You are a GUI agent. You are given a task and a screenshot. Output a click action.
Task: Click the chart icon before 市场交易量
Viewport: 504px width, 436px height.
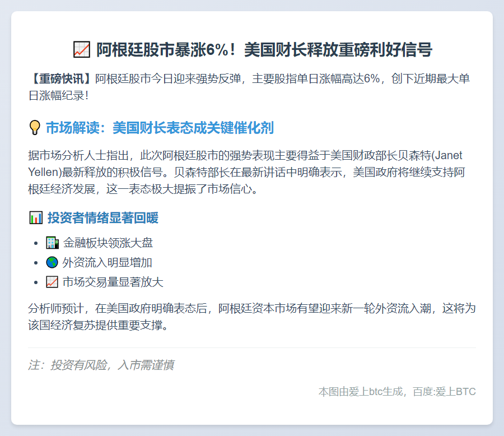[52, 282]
